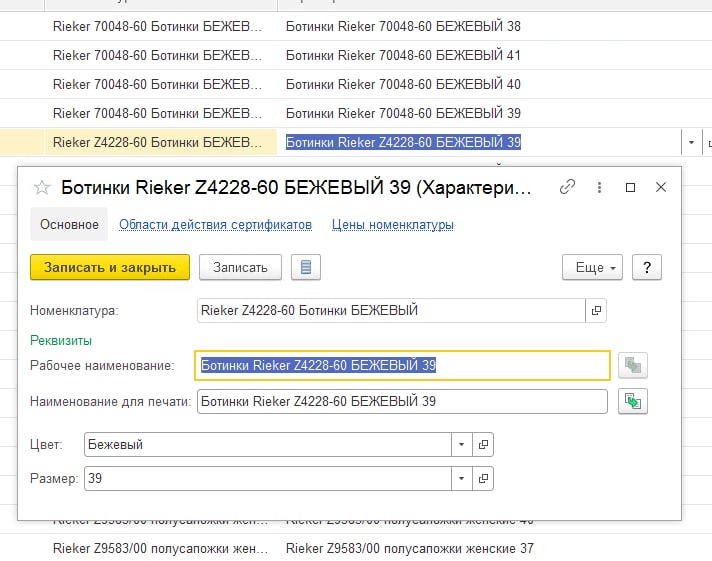
Task: Click the green fill-name button beside print name
Action: [633, 402]
